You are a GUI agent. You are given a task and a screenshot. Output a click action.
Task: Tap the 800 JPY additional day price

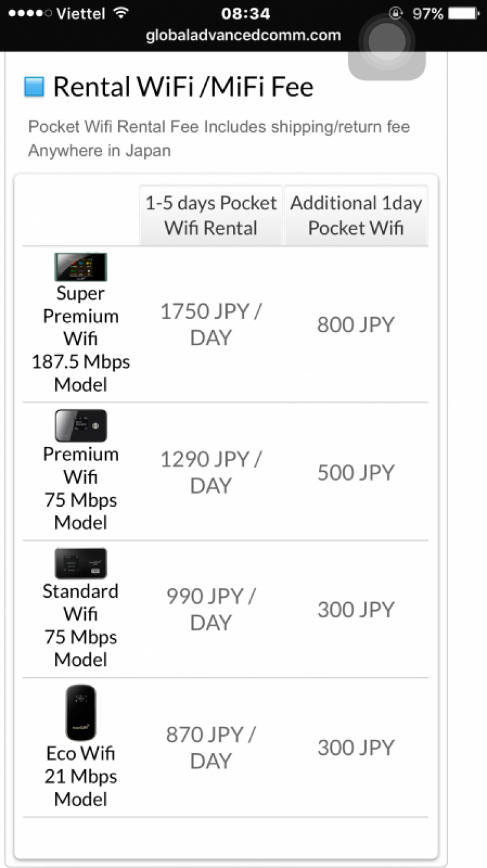pyautogui.click(x=356, y=324)
